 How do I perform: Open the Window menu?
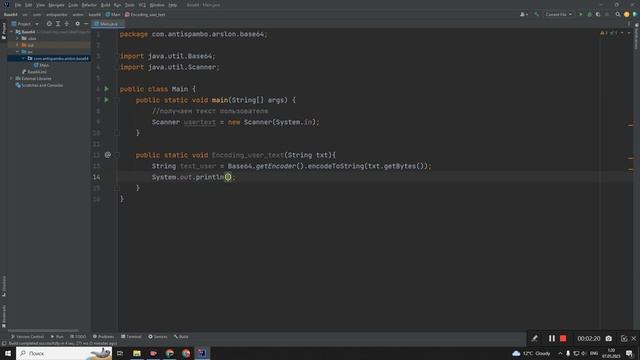click(157, 5)
